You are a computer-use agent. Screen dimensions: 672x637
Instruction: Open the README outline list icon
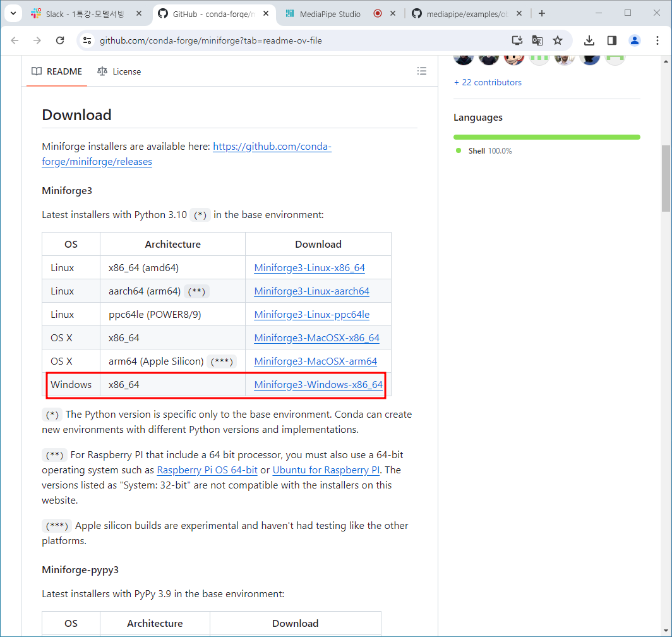pos(422,71)
